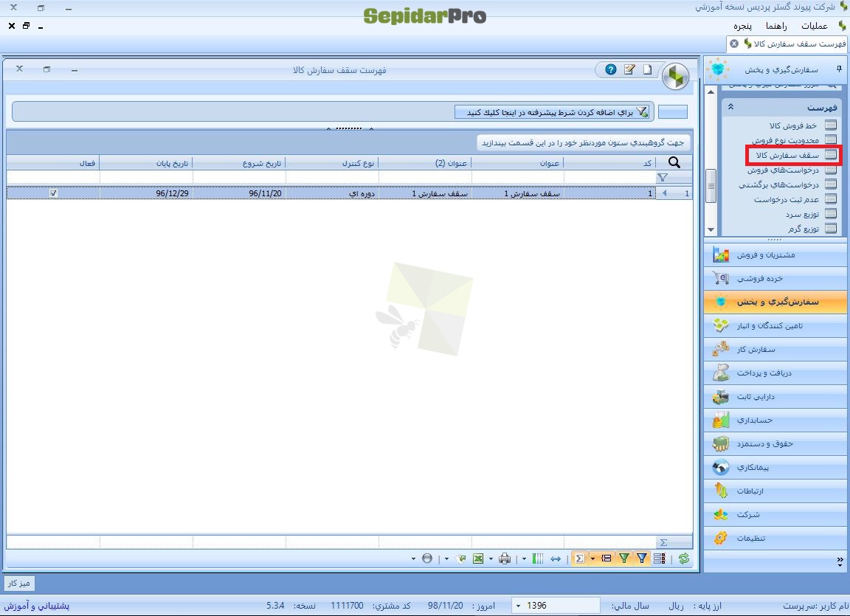Open the پنجره menu
Image resolution: width=850 pixels, height=616 pixels.
click(742, 26)
